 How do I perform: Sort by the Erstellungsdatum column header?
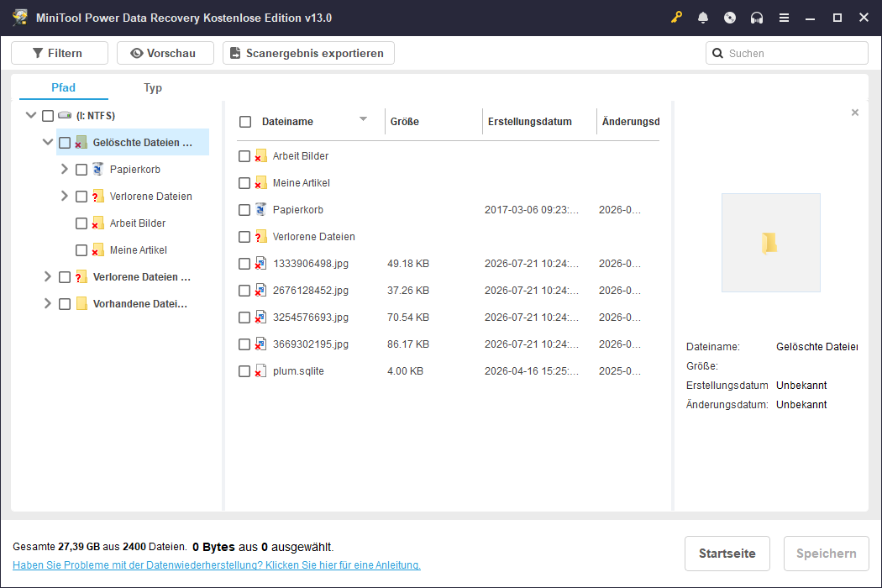(x=529, y=122)
